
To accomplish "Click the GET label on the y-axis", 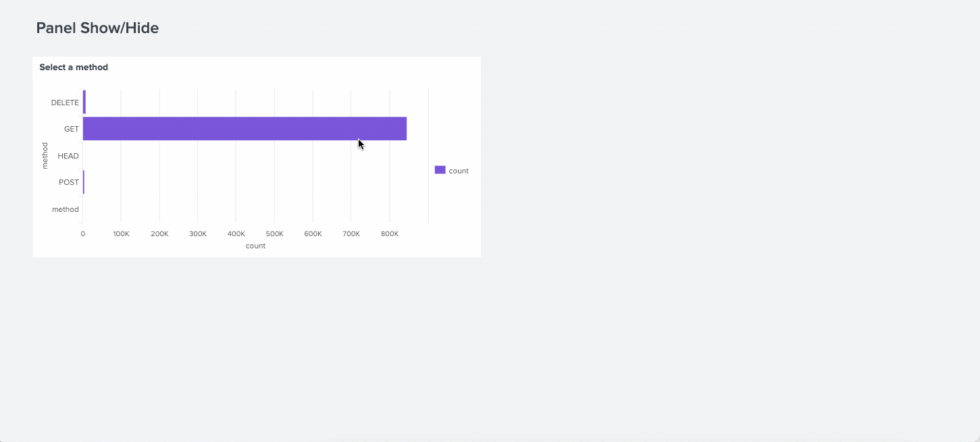I will [x=72, y=128].
